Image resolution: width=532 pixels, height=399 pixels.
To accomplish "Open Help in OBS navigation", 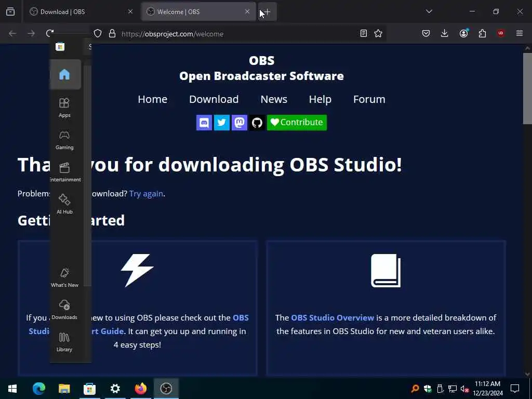I will pyautogui.click(x=320, y=99).
